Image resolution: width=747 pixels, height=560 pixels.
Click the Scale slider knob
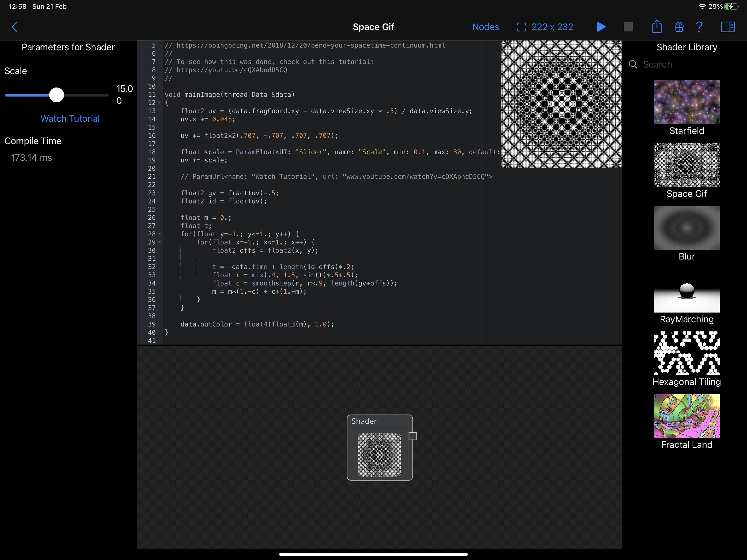(56, 95)
